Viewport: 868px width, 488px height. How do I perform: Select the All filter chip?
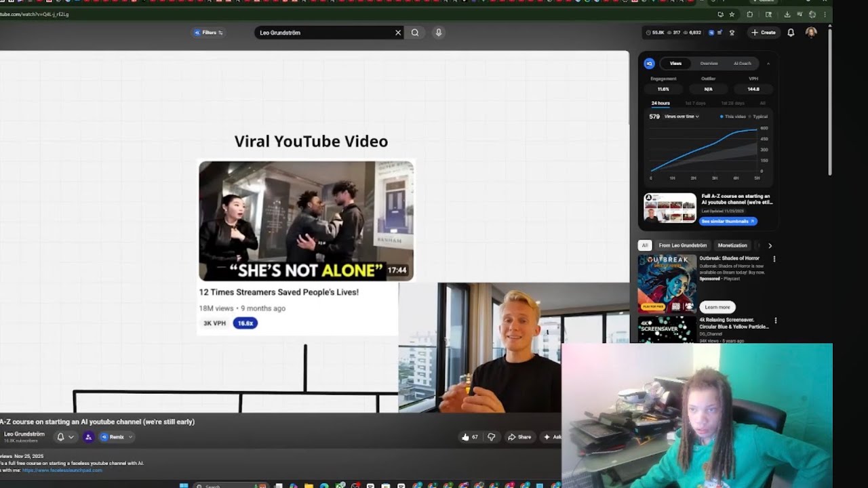pos(645,245)
